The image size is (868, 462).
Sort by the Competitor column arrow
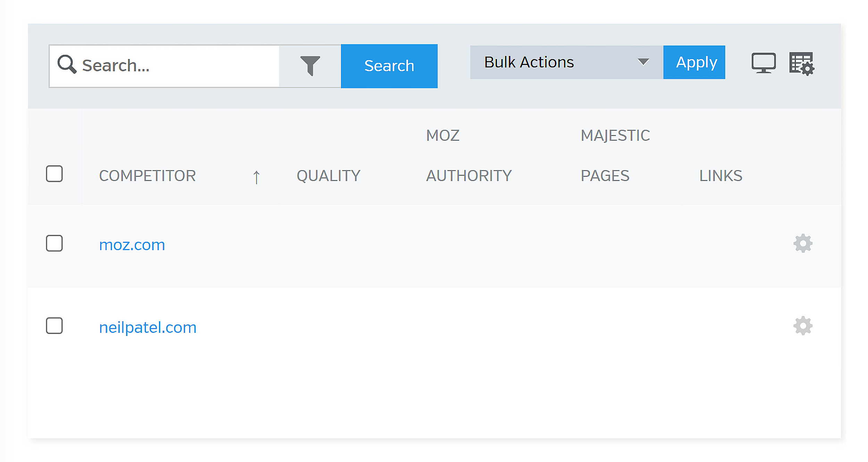pos(256,177)
